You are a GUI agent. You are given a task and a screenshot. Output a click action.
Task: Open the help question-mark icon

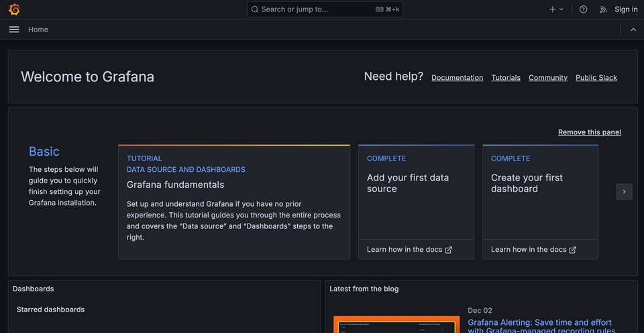[583, 9]
